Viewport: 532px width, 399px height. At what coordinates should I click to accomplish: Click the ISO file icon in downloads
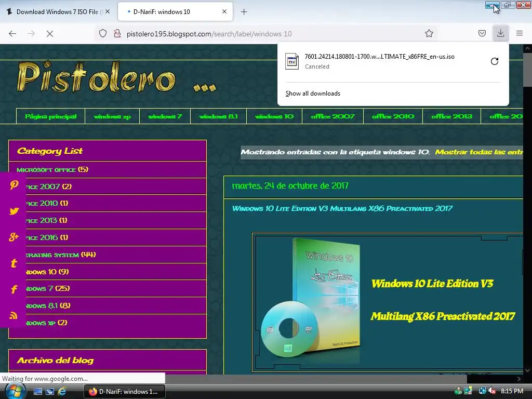[292, 61]
